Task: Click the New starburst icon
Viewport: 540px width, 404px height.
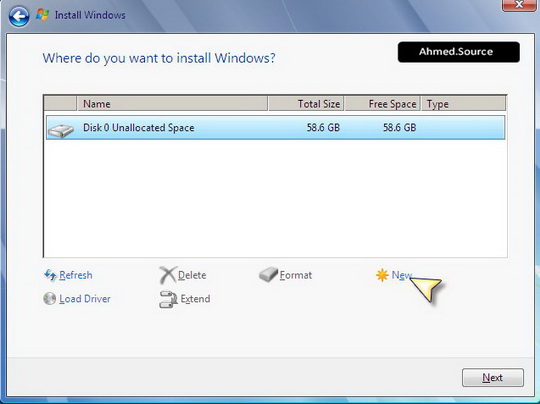Action: click(x=382, y=275)
